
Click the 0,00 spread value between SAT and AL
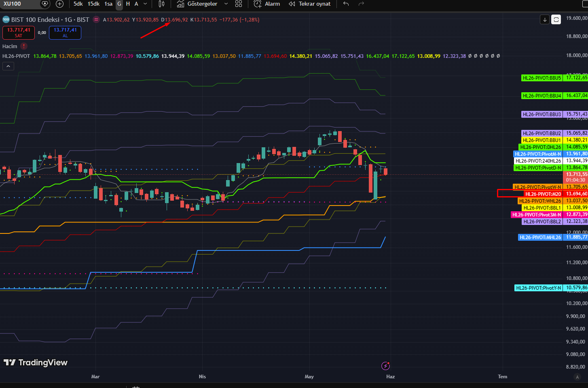[x=42, y=33]
